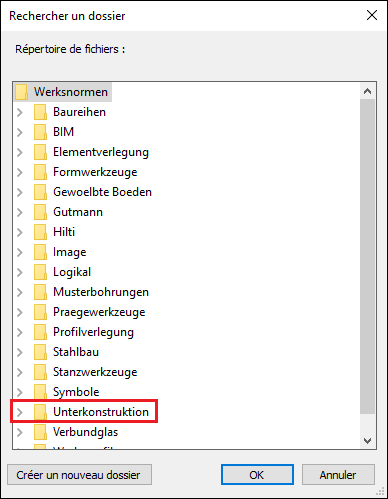This screenshot has width=388, height=499.
Task: Click Créer un nouveau dossier button
Action: tap(79, 475)
